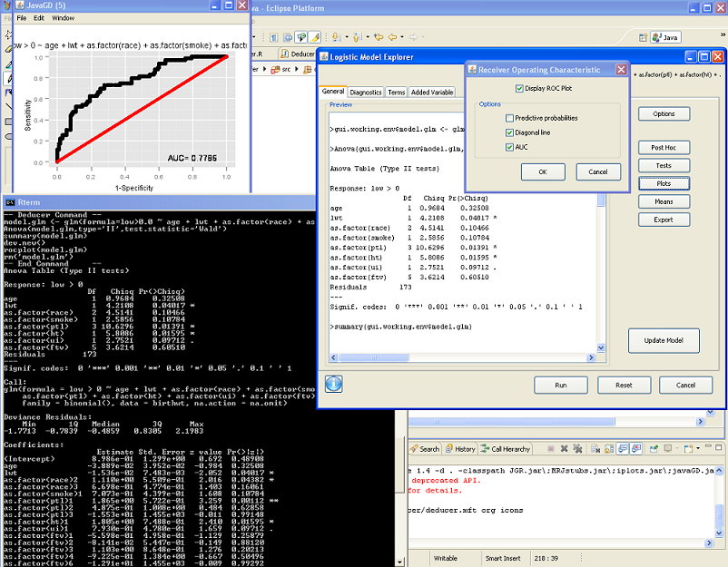This screenshot has width=728, height=567.
Task: Click the Previous Annotation arrow icon
Action: (x=357, y=37)
